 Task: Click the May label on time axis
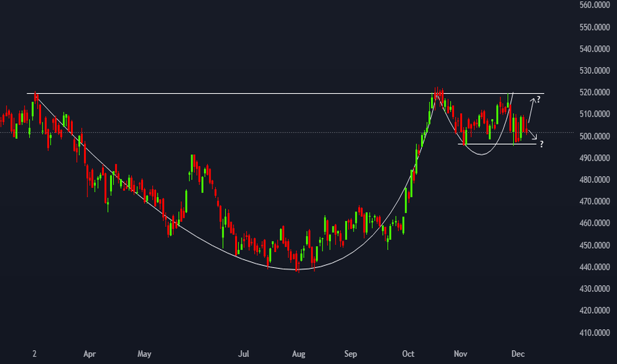point(144,354)
